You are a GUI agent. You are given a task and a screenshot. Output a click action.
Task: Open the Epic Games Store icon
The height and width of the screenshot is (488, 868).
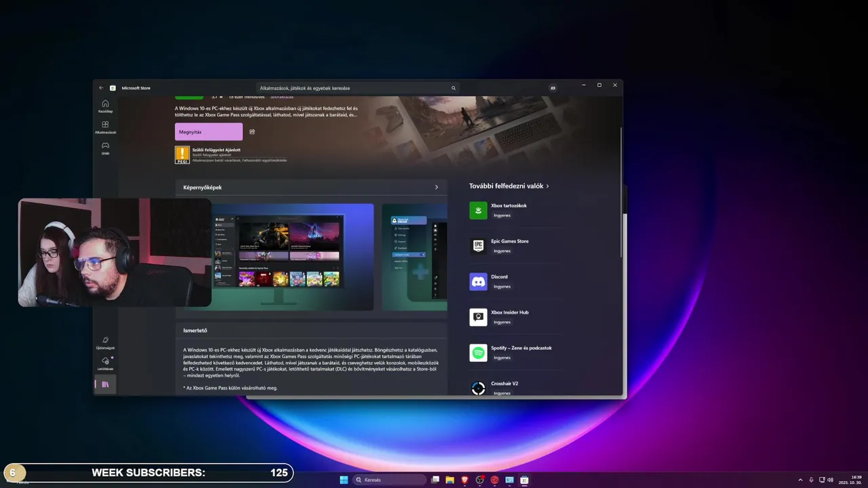478,246
